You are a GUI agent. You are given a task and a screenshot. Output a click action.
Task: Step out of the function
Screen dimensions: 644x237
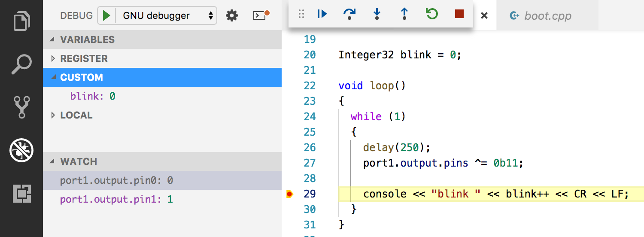tap(404, 14)
